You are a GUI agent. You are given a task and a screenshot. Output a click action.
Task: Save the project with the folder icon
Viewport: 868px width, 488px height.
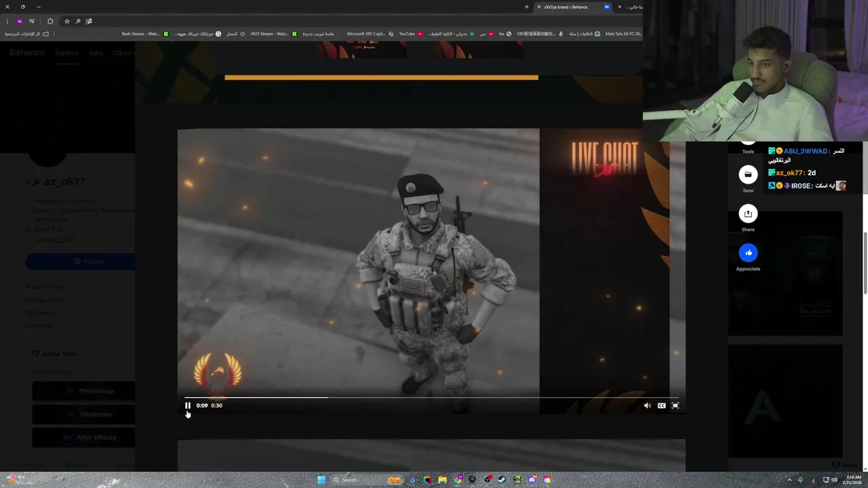pos(748,174)
